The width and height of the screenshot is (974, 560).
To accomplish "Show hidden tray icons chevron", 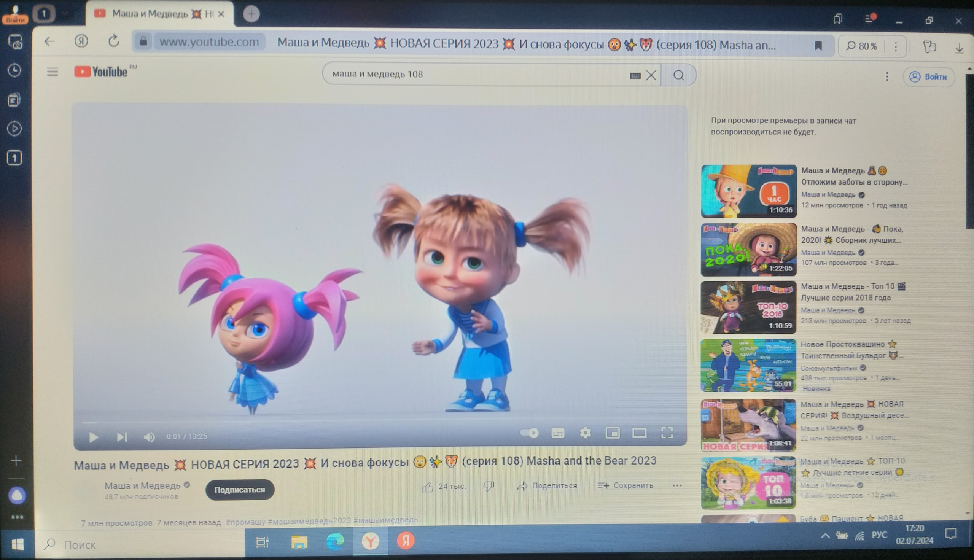I will (825, 535).
